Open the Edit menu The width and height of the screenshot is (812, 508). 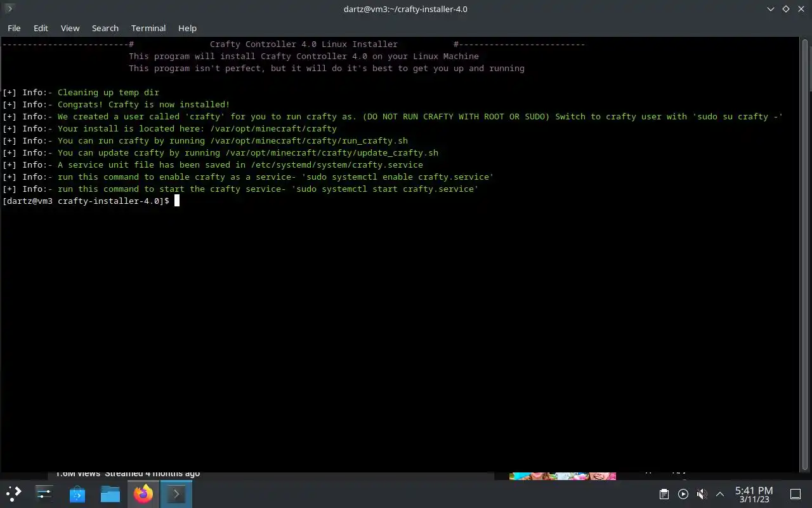41,28
